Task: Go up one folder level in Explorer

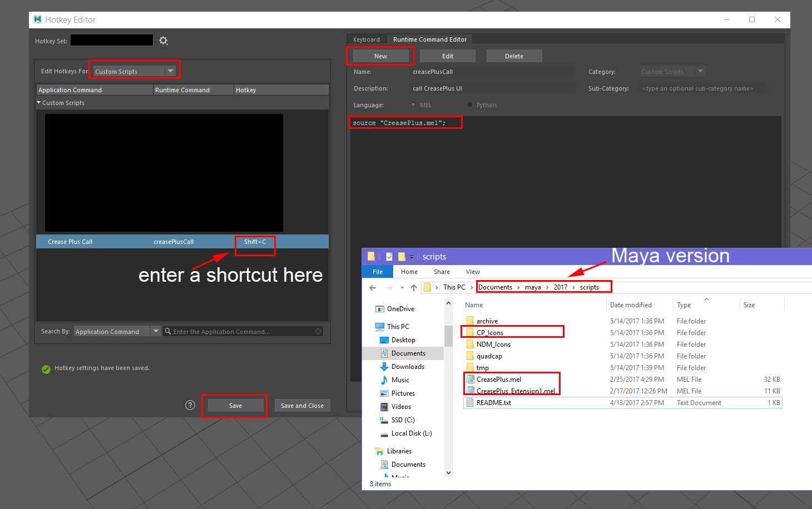Action: [414, 287]
